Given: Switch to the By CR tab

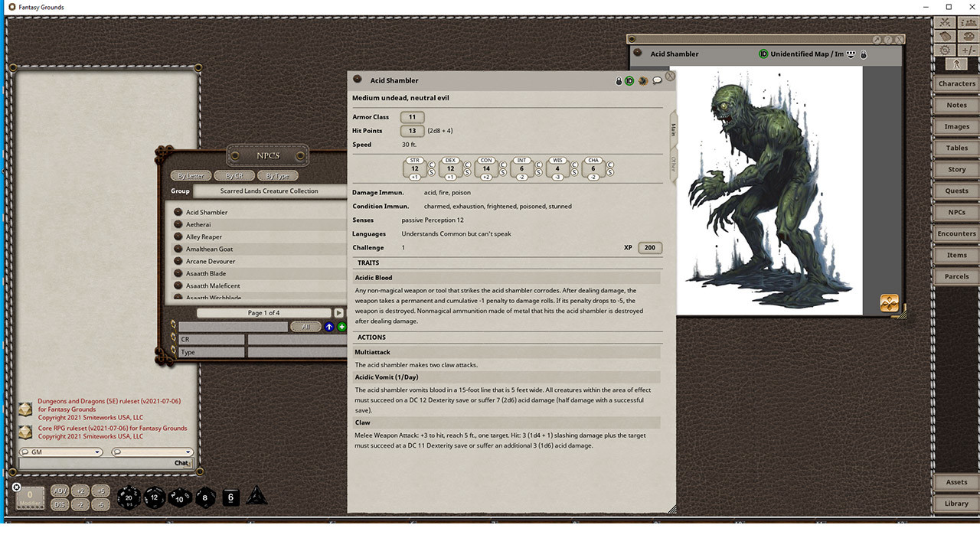Looking at the screenshot, I should (234, 175).
